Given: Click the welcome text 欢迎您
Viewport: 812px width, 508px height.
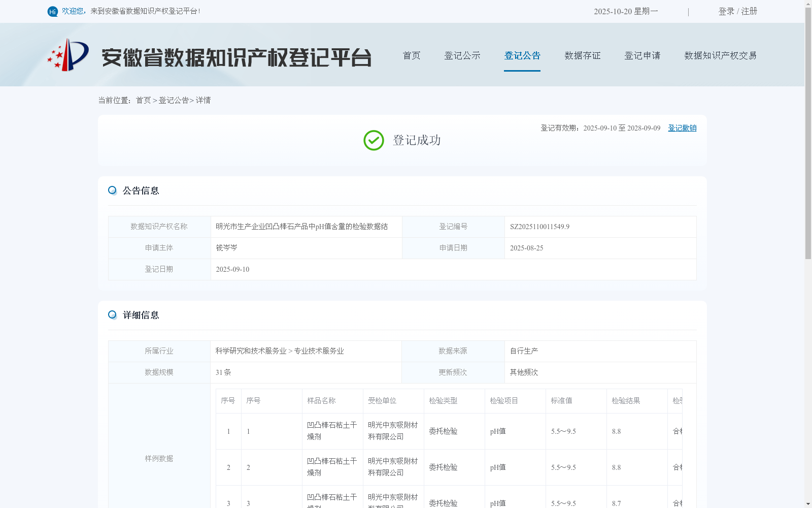Looking at the screenshot, I should click(73, 11).
